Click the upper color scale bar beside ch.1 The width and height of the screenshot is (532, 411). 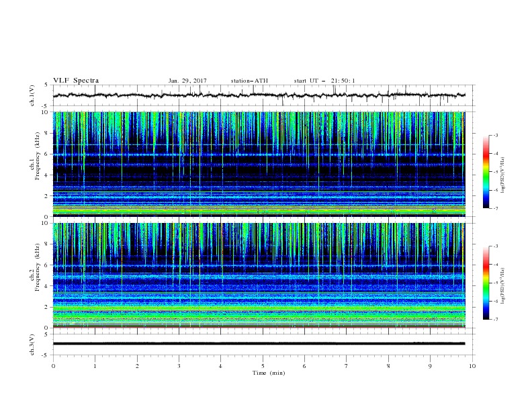486,172
